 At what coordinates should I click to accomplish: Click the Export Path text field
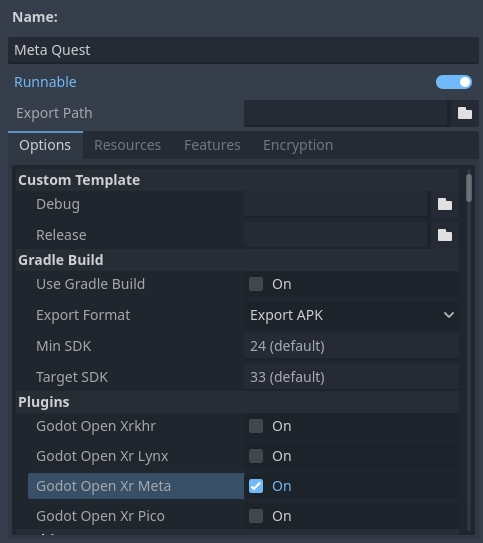tap(346, 113)
